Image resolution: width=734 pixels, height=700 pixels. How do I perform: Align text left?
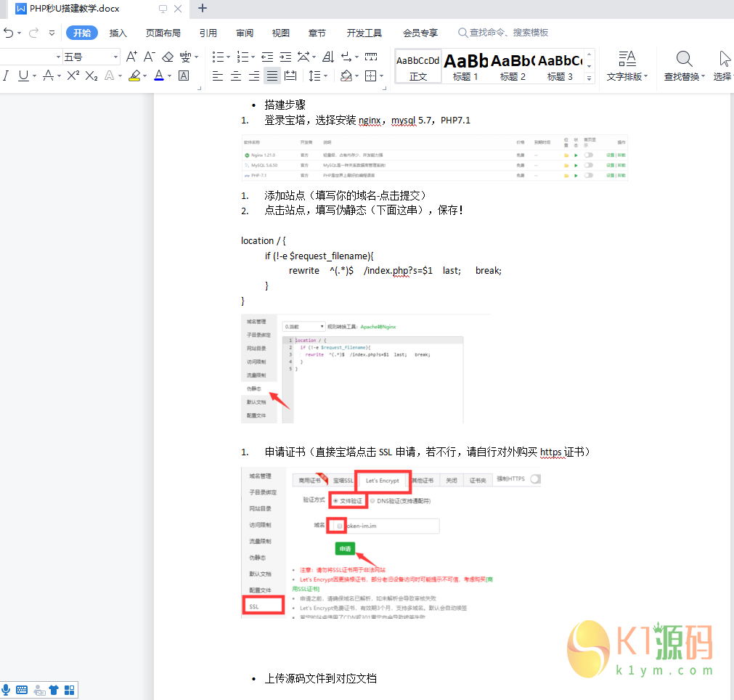click(218, 76)
